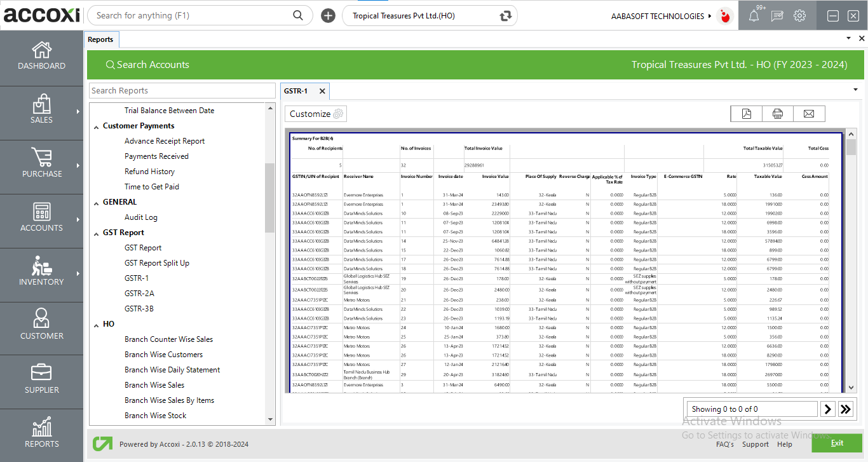This screenshot has width=868, height=462.
Task: Click the Search Reports input field
Action: point(182,91)
